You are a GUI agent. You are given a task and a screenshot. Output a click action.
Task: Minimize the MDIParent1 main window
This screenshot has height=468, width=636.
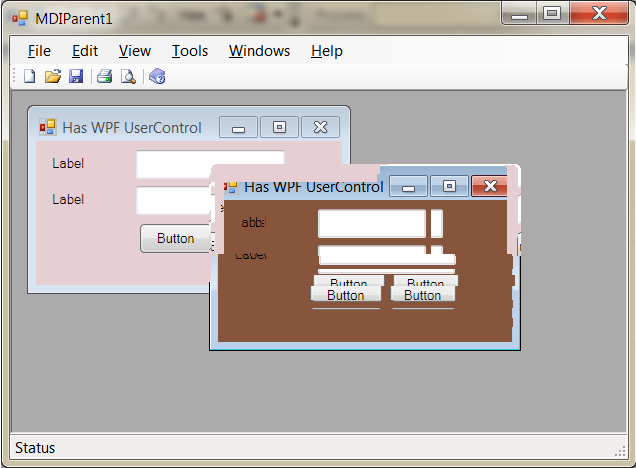tap(519, 13)
